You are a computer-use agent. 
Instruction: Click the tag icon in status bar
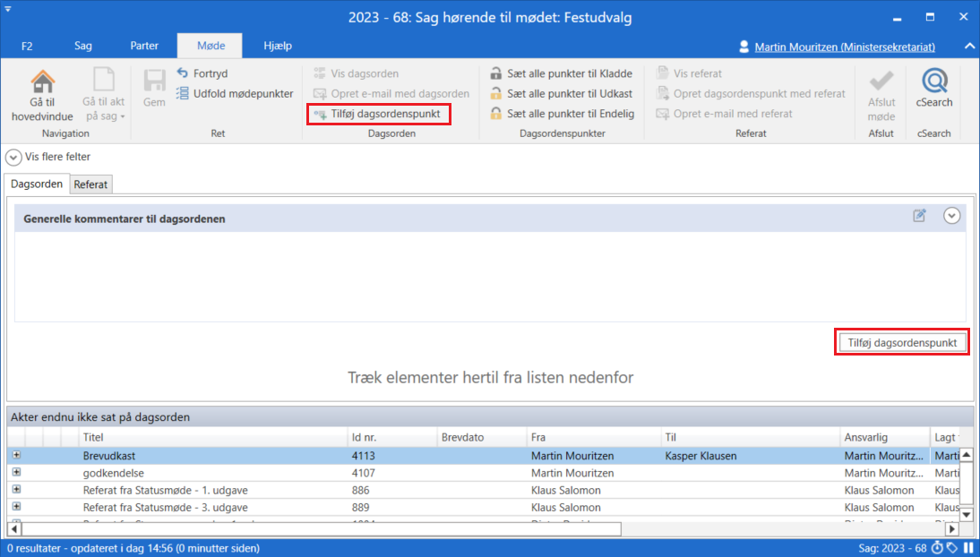coord(951,548)
